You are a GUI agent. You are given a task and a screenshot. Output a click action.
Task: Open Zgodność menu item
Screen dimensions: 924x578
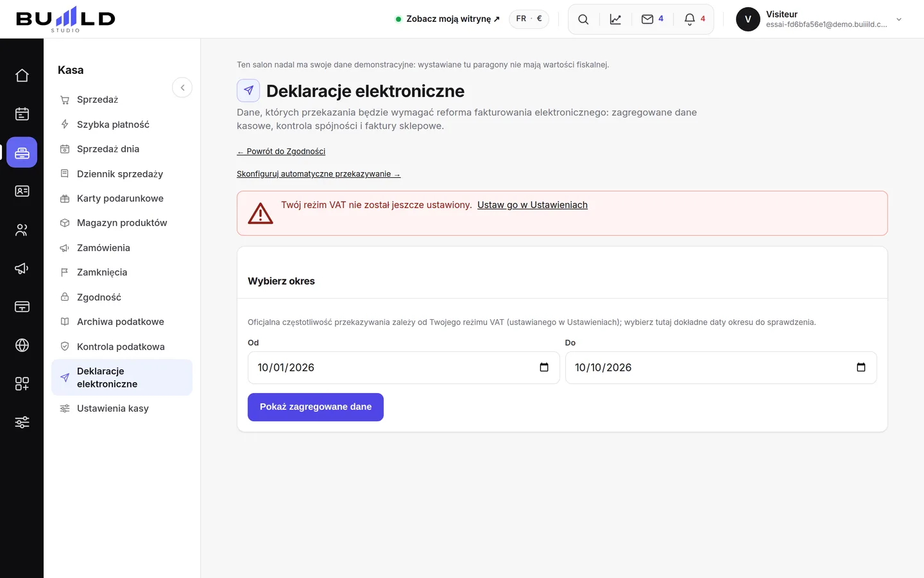click(122, 297)
